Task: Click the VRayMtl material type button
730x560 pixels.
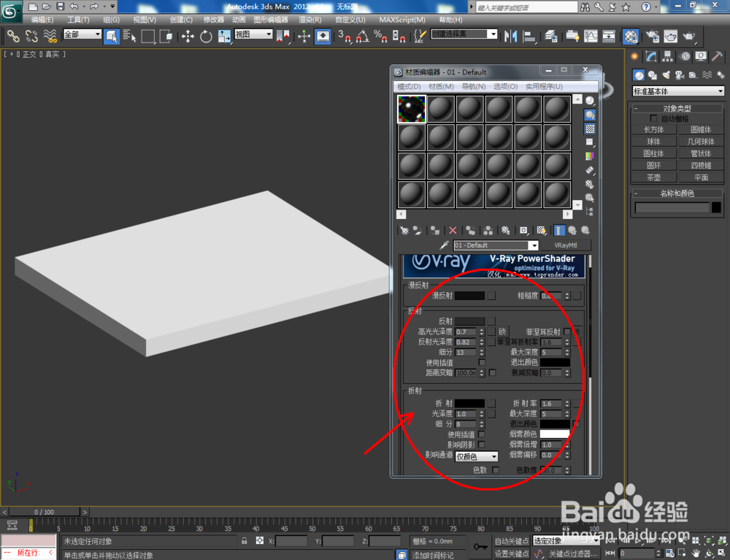Action: click(x=566, y=245)
